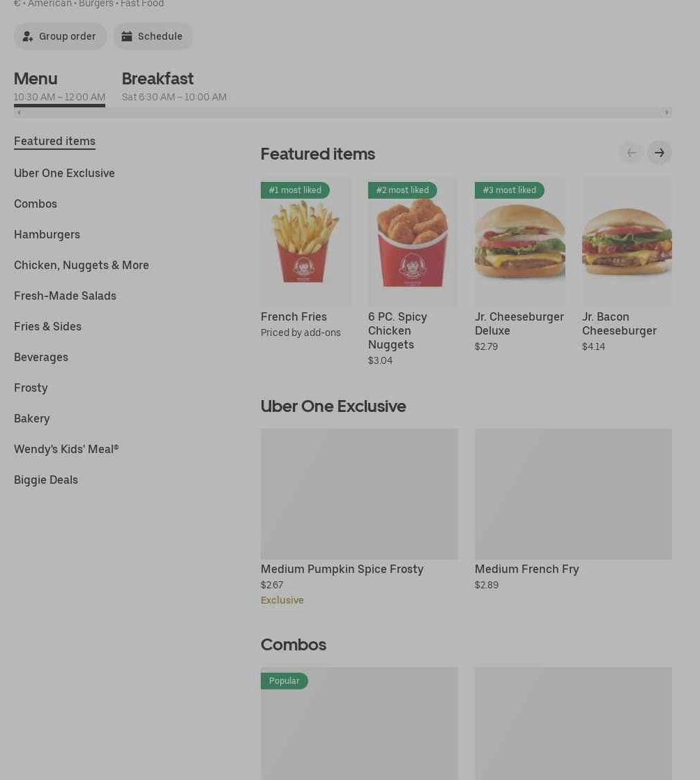The height and width of the screenshot is (780, 700).
Task: Select the Medium Pumpkin Spice Frosty item
Action: (x=359, y=517)
